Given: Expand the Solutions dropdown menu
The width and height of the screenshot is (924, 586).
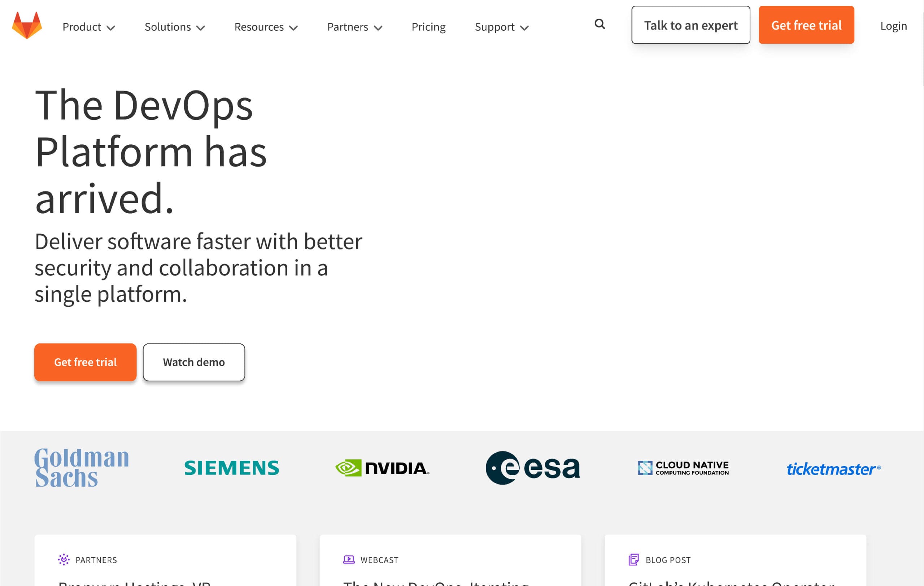Looking at the screenshot, I should 175,27.
